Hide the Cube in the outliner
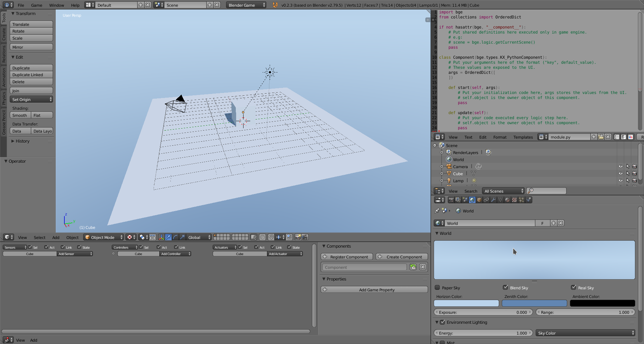Viewport: 644px width, 344px height. 621,174
